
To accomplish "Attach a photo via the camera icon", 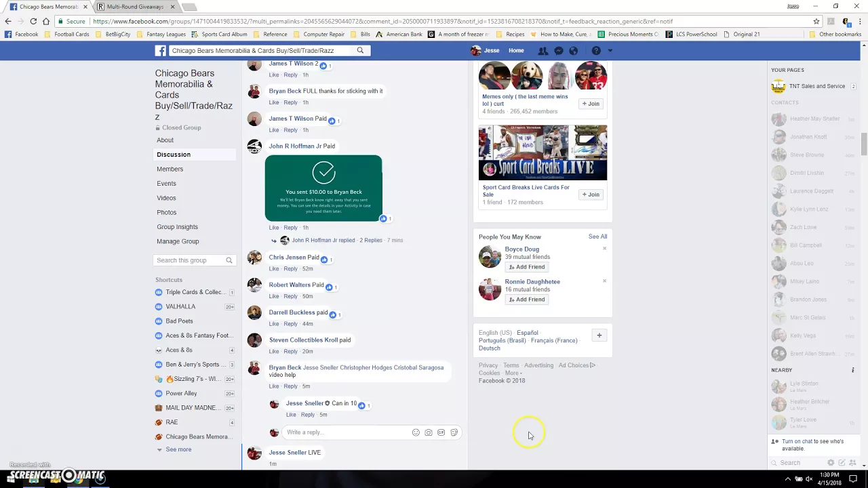I will 429,432.
